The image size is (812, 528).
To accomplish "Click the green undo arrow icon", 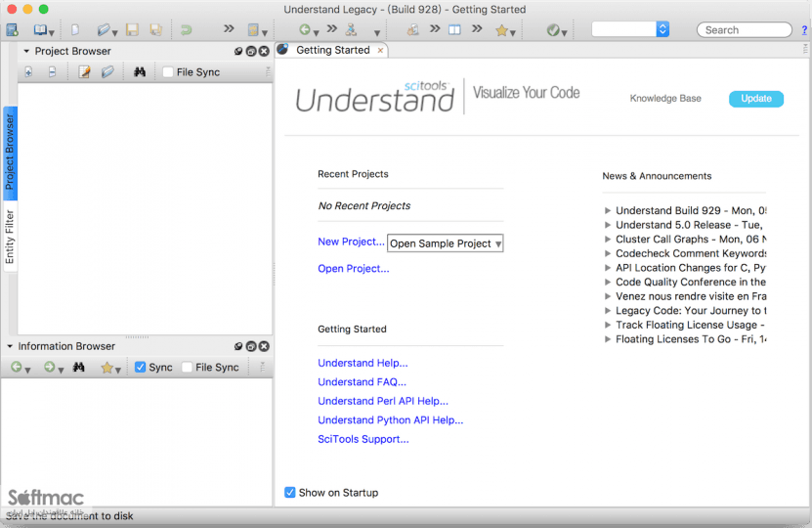I will 186,30.
